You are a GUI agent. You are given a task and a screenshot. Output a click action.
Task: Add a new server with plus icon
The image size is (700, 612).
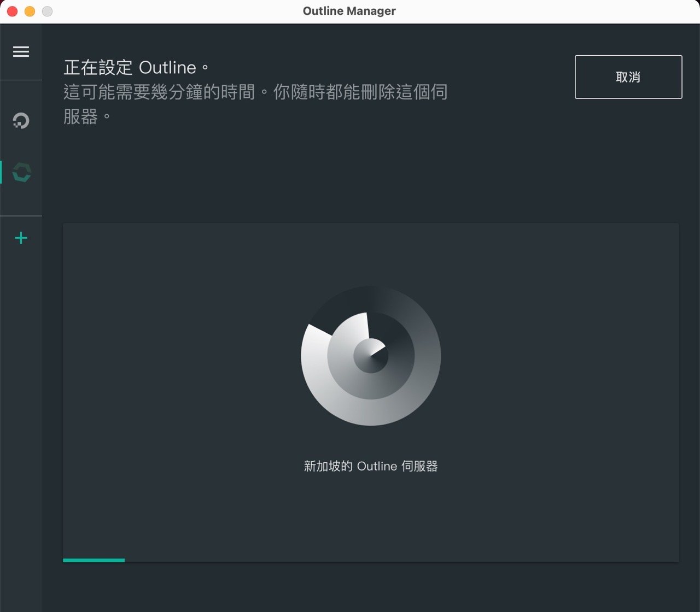[21, 238]
